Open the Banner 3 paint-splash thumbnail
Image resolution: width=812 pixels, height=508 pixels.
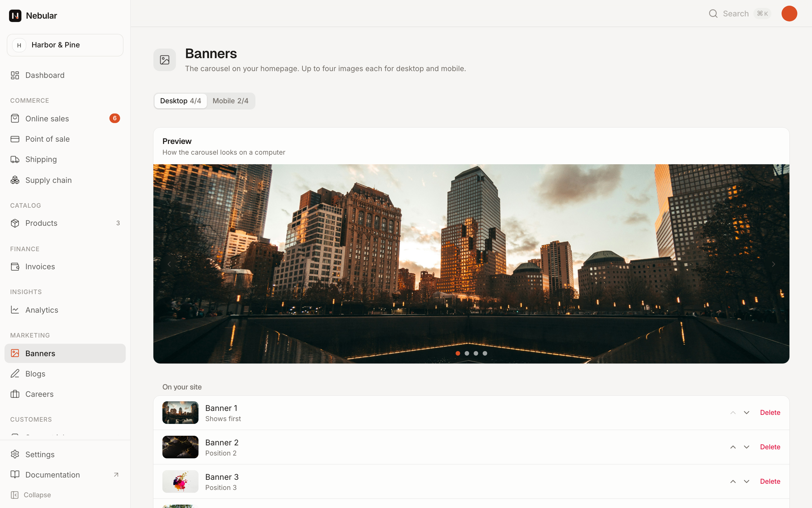pos(180,481)
